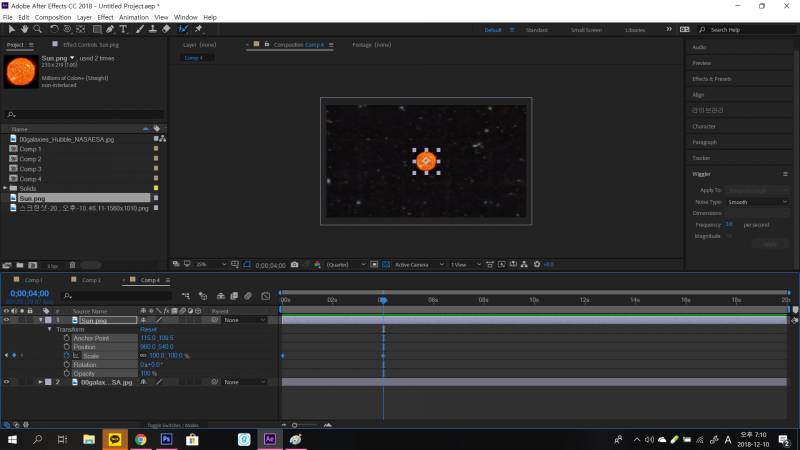This screenshot has width=800, height=450.
Task: Click Reset next to Transform
Action: click(x=148, y=329)
